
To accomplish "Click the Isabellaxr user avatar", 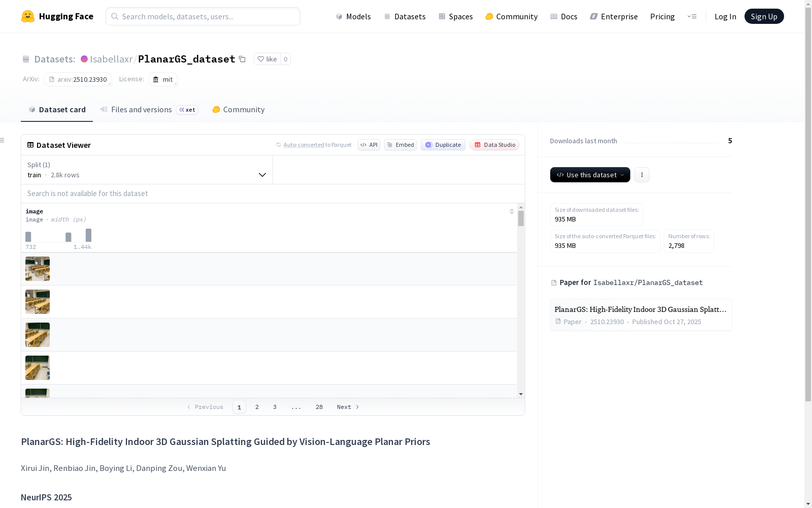I will coord(84,59).
